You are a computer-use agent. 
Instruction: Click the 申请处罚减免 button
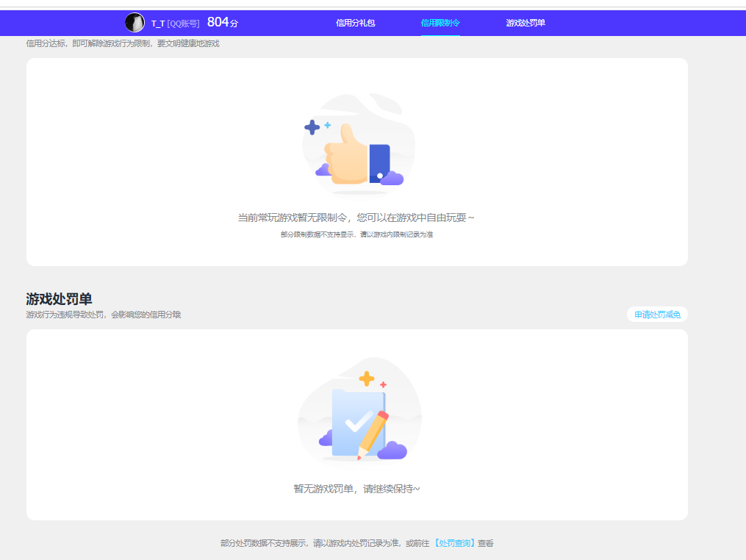click(657, 315)
